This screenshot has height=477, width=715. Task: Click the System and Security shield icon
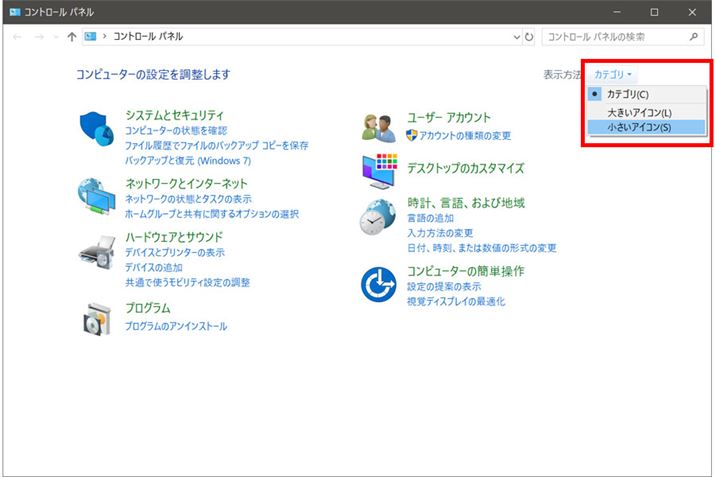tap(98, 129)
